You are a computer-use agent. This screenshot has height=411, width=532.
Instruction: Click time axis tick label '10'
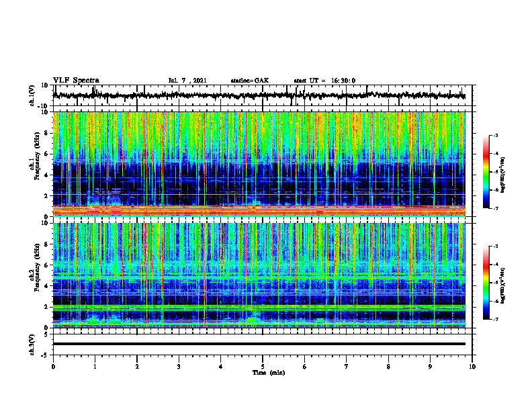point(472,367)
